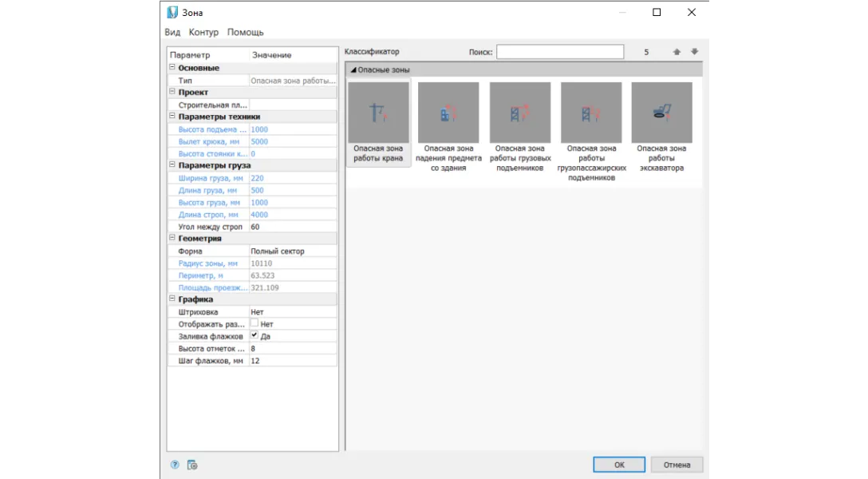Collapse the Графика section
868x479 pixels.
[172, 299]
